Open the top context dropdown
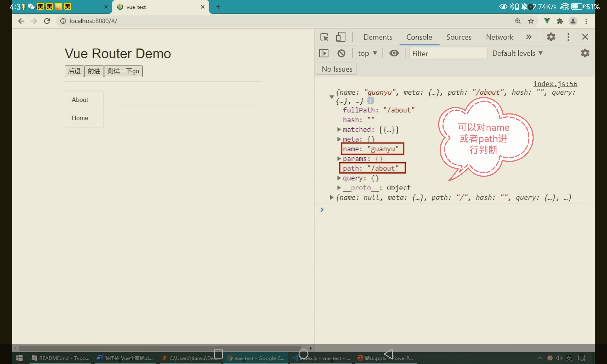The height and width of the screenshot is (364, 607). click(367, 53)
